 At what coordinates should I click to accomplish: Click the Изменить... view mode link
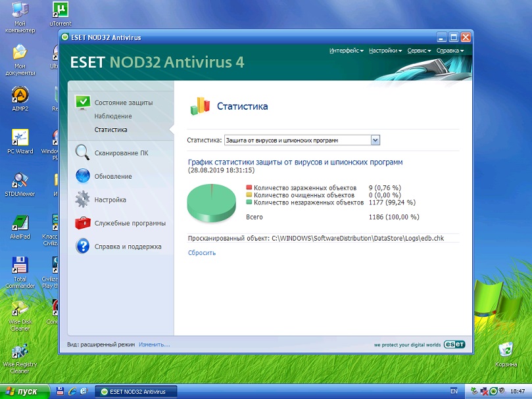(155, 344)
